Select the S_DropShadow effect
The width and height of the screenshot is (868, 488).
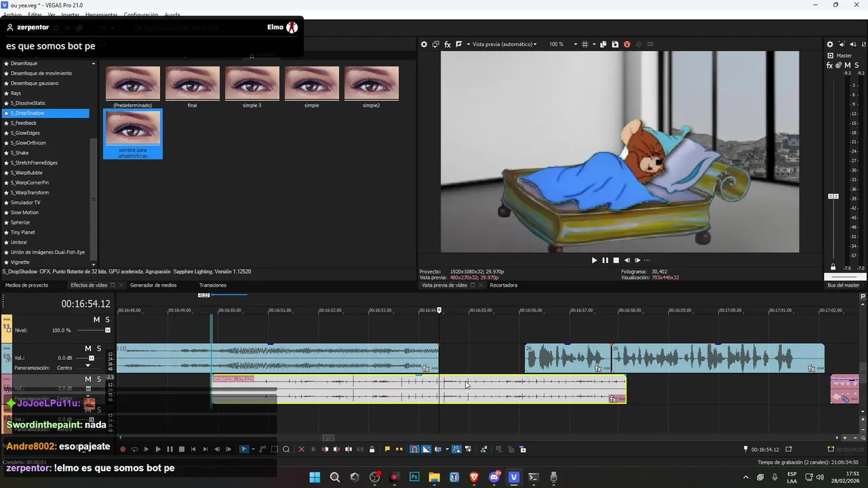(45, 113)
